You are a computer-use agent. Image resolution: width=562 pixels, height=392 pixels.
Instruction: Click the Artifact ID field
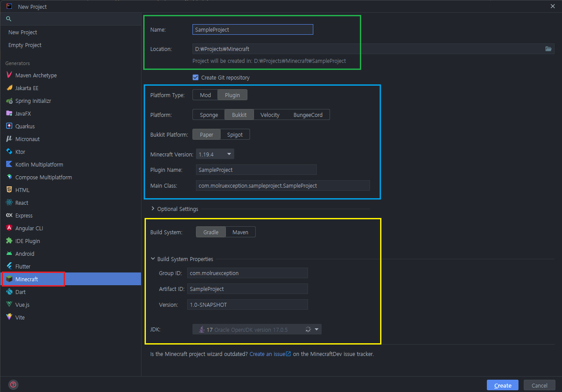click(247, 289)
